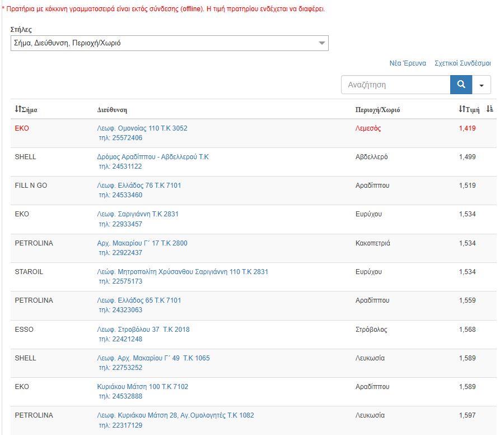
Task: Open the Σχετικοί Σύνδεσμοι link
Action: click(x=463, y=63)
